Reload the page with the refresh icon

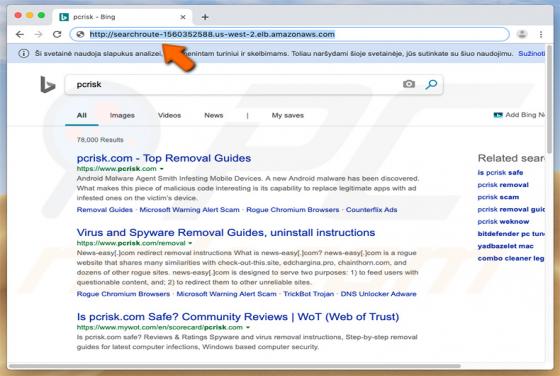(x=57, y=34)
